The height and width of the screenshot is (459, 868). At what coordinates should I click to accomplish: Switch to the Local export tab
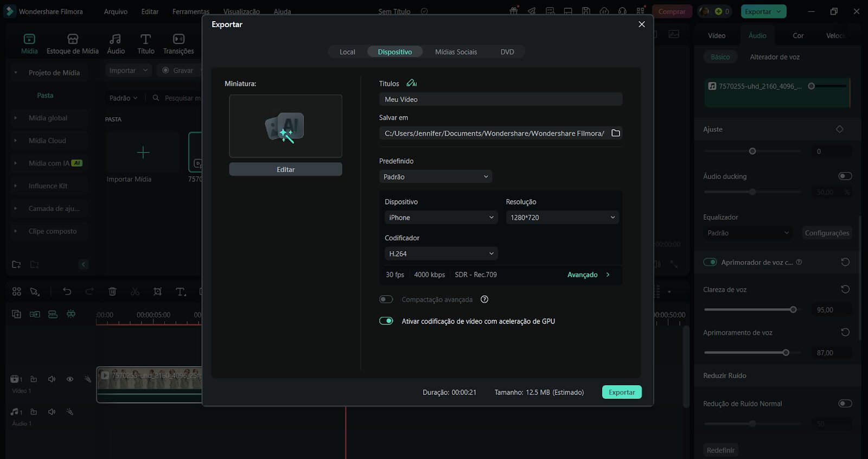(x=347, y=52)
